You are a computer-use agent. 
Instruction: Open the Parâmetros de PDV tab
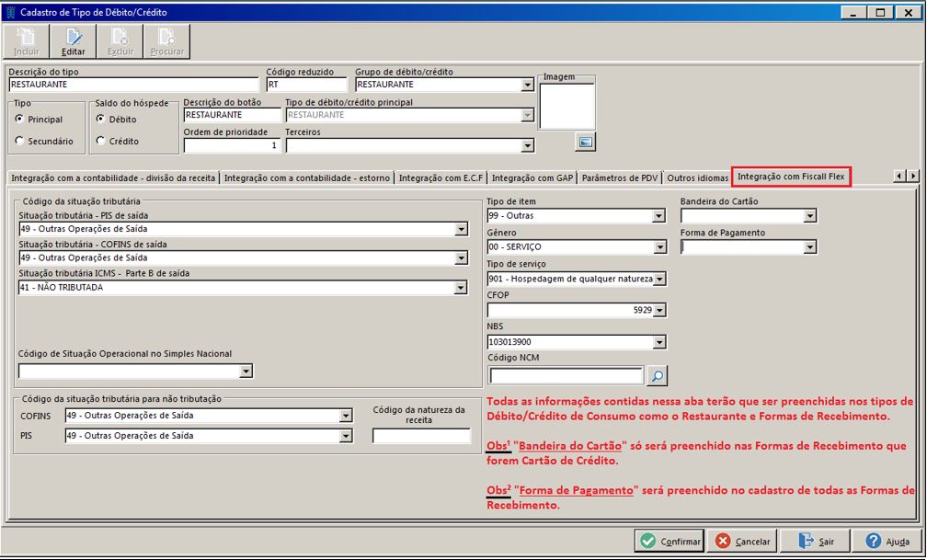coord(620,178)
